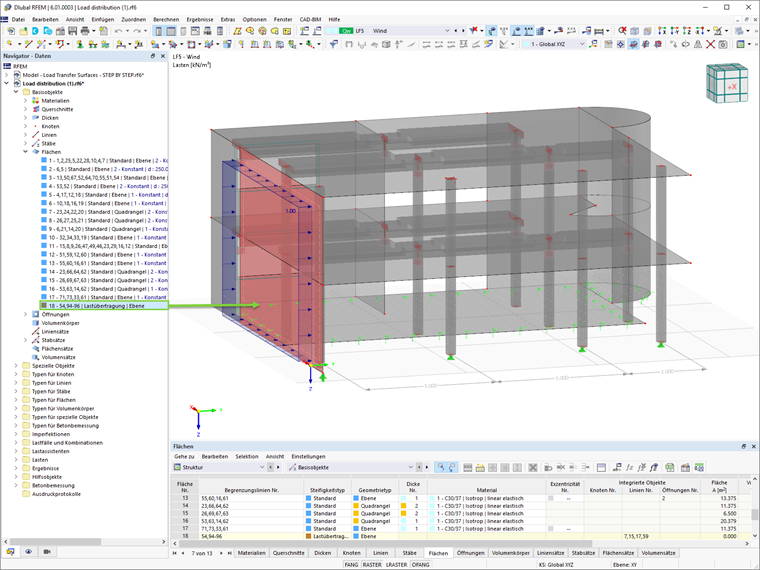
Task: Open the 1 - Global XYZ coordinate dropdown
Action: coord(554,44)
